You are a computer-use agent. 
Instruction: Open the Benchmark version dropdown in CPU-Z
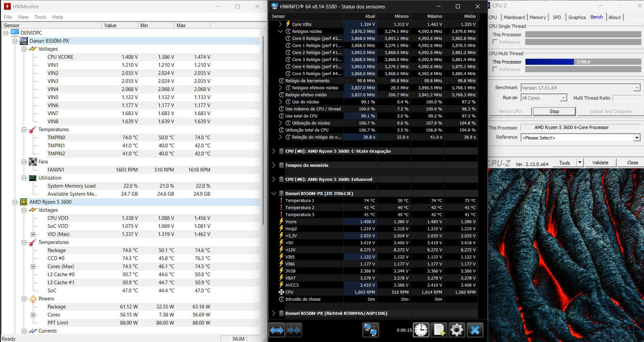pyautogui.click(x=637, y=88)
